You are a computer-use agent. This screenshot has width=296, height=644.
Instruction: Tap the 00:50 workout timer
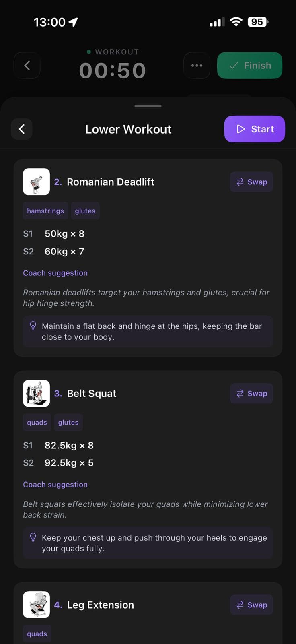(113, 70)
